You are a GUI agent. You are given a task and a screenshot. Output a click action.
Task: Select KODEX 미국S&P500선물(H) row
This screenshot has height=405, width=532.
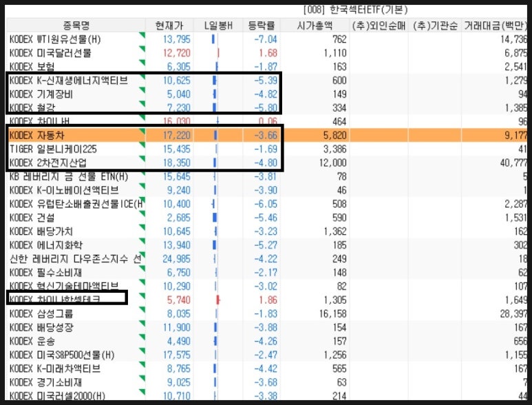coord(266,355)
